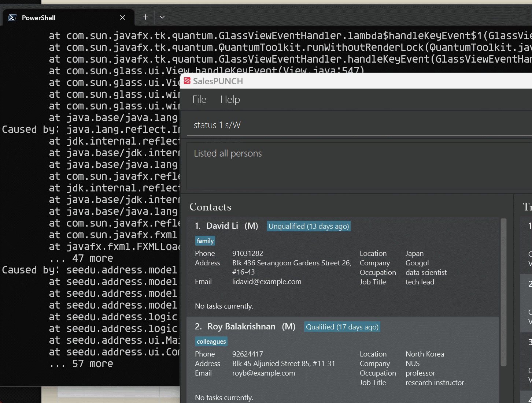532x403 pixels.
Task: Click the 'at javafx.fxml.FXMLLoa' line in PowerShell
Action: (115, 247)
